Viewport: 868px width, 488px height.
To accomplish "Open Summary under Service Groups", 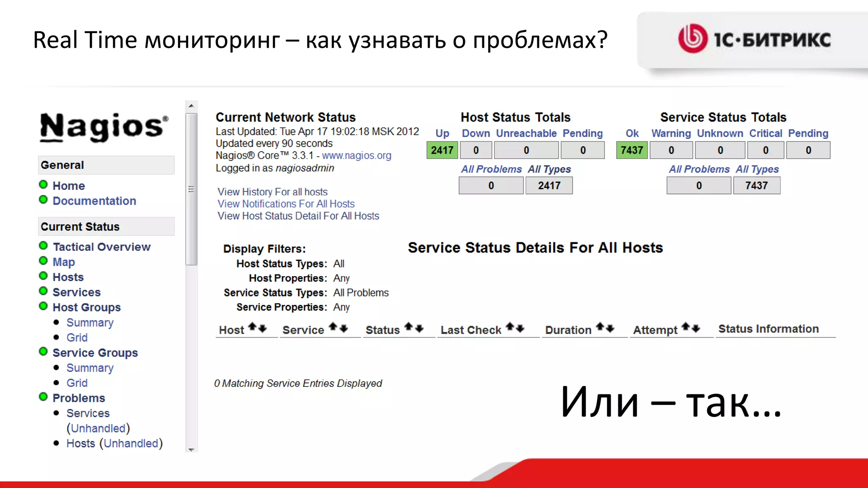I will tap(90, 368).
